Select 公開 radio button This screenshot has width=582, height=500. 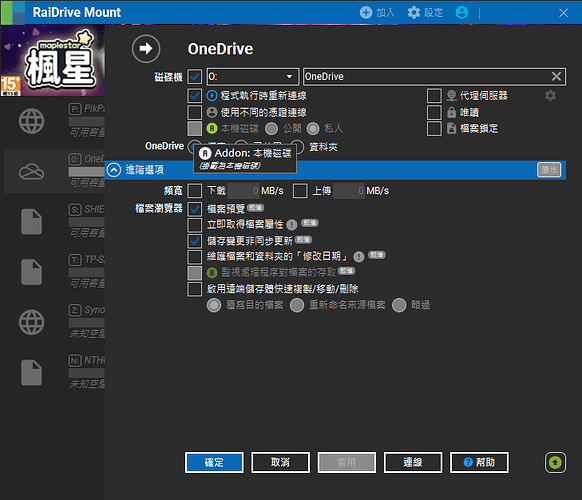click(271, 129)
